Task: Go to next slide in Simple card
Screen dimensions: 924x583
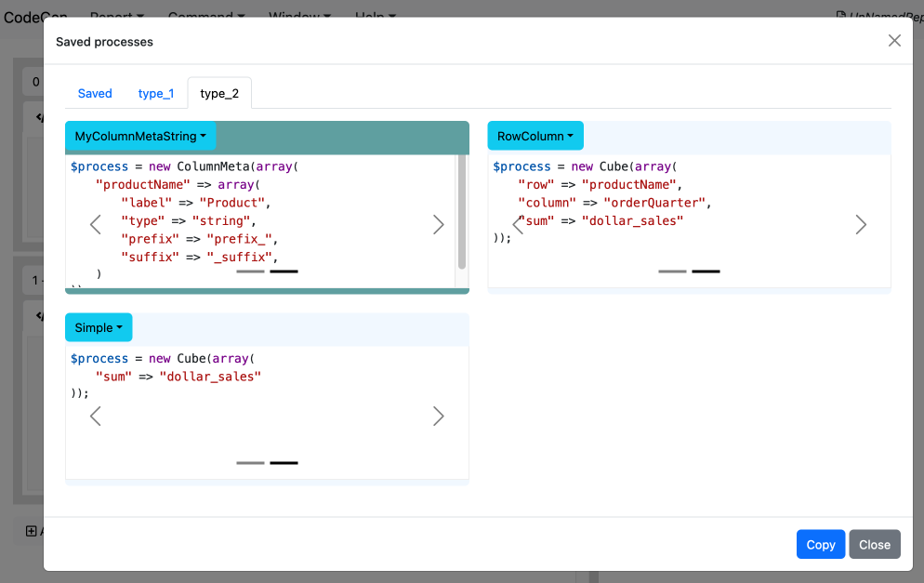Action: 439,417
